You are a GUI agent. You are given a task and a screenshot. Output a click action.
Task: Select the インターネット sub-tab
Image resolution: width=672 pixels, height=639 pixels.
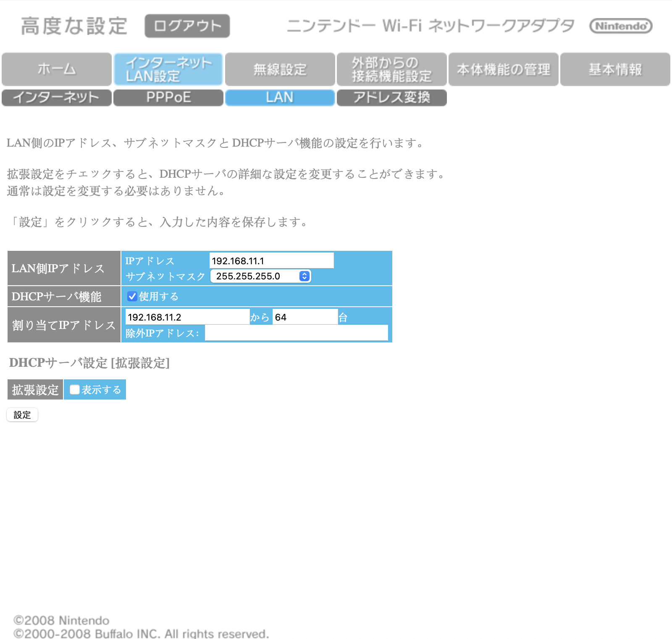tap(57, 97)
